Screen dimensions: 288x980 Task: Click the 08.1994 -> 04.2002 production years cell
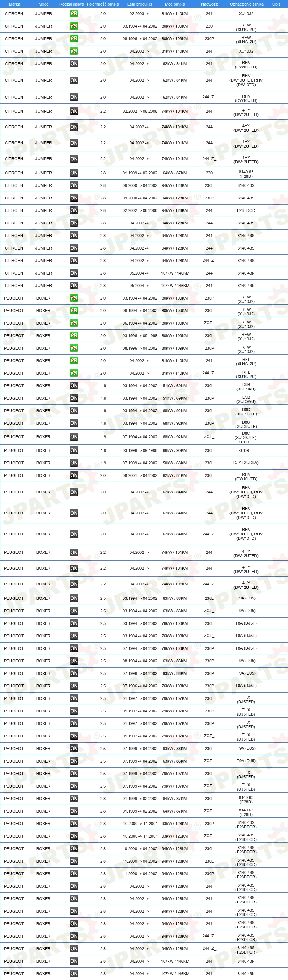tap(140, 661)
